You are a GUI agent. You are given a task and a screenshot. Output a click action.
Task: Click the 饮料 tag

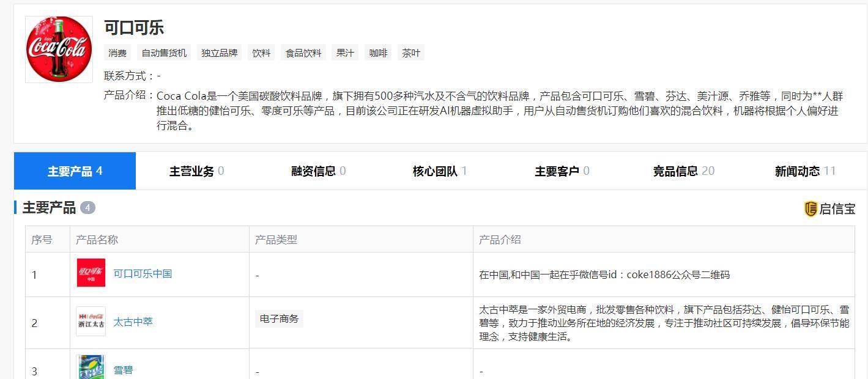coord(261,53)
